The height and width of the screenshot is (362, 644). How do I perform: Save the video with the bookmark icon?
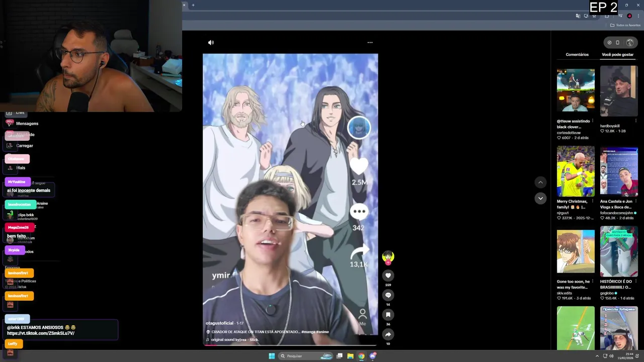(388, 315)
